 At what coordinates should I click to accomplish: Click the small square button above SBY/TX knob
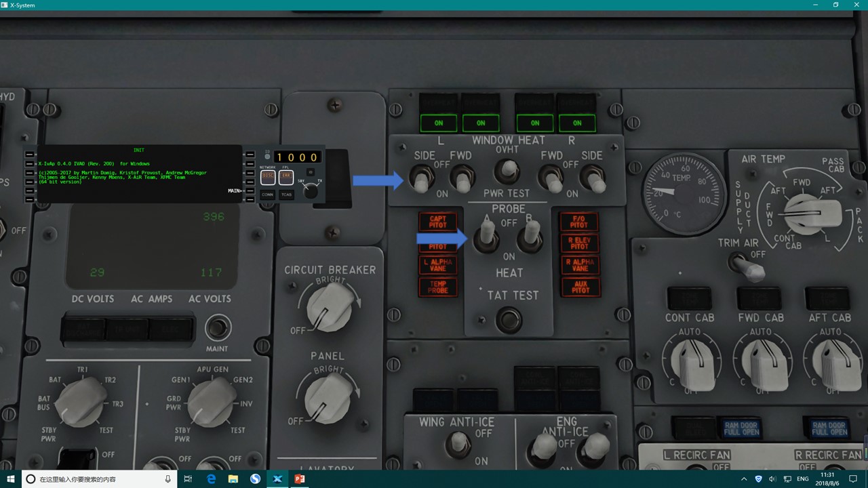(x=311, y=172)
